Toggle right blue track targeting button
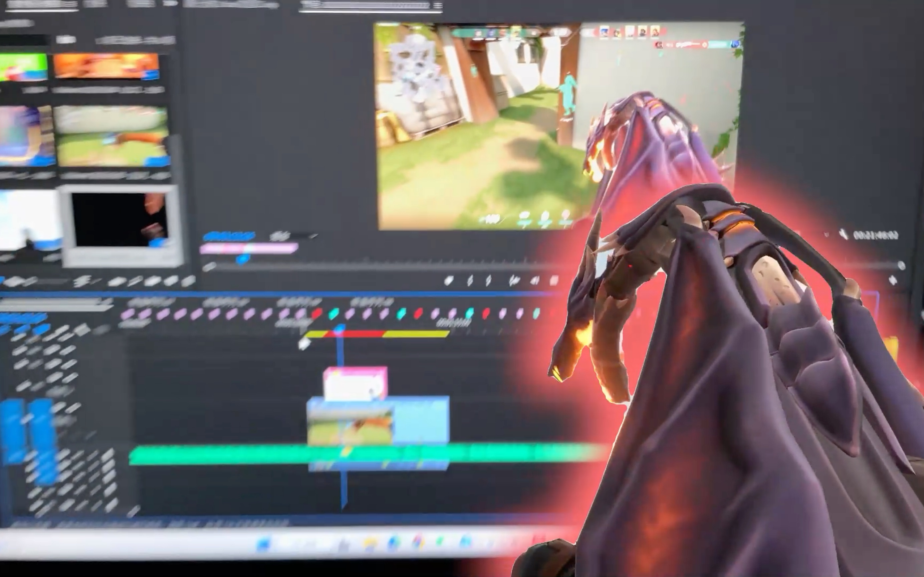Screen dimensions: 924x577 (x=43, y=439)
